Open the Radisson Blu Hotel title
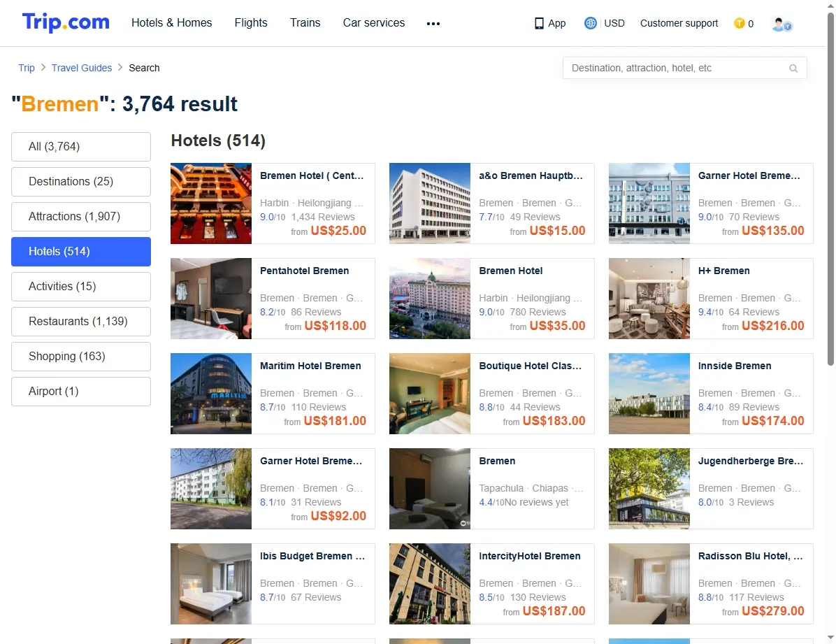The height and width of the screenshot is (644, 836). 750,556
